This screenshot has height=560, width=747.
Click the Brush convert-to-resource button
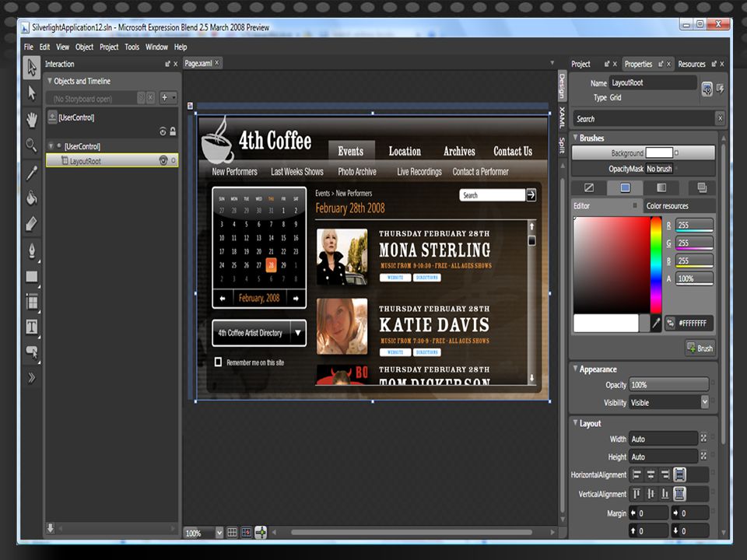tap(700, 348)
